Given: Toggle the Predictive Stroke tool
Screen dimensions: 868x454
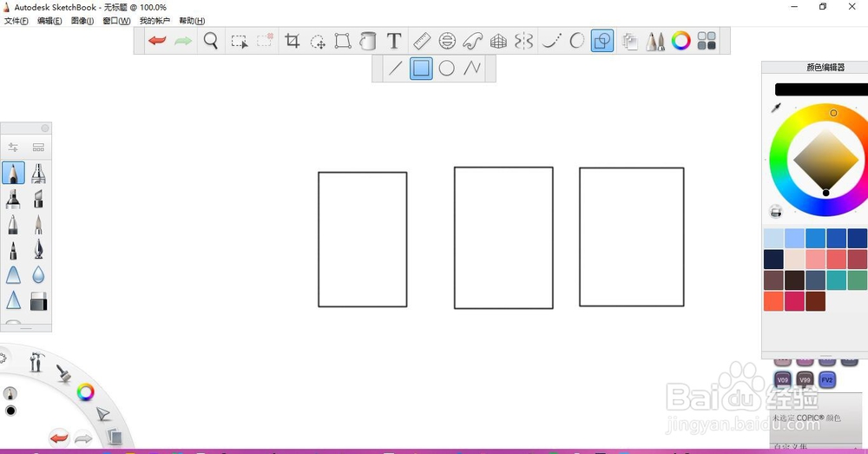Looking at the screenshot, I should click(x=577, y=41).
